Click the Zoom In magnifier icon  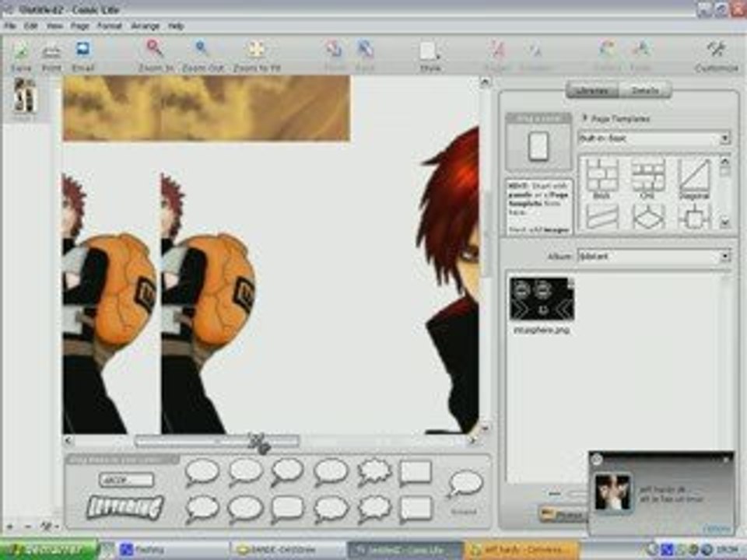pyautogui.click(x=156, y=50)
